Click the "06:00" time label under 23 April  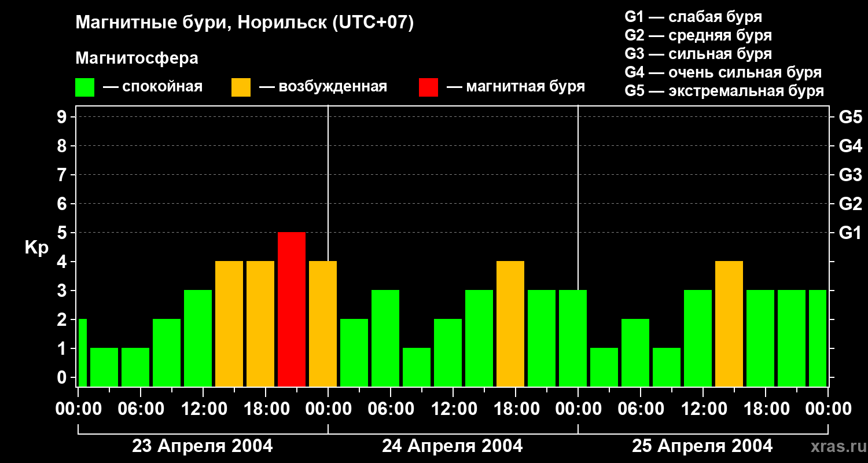pyautogui.click(x=141, y=409)
